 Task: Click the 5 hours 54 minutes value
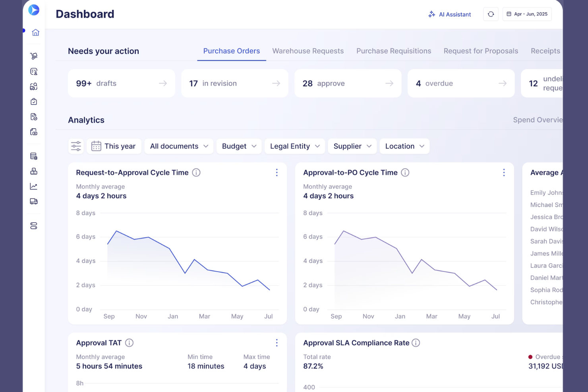[109, 366]
